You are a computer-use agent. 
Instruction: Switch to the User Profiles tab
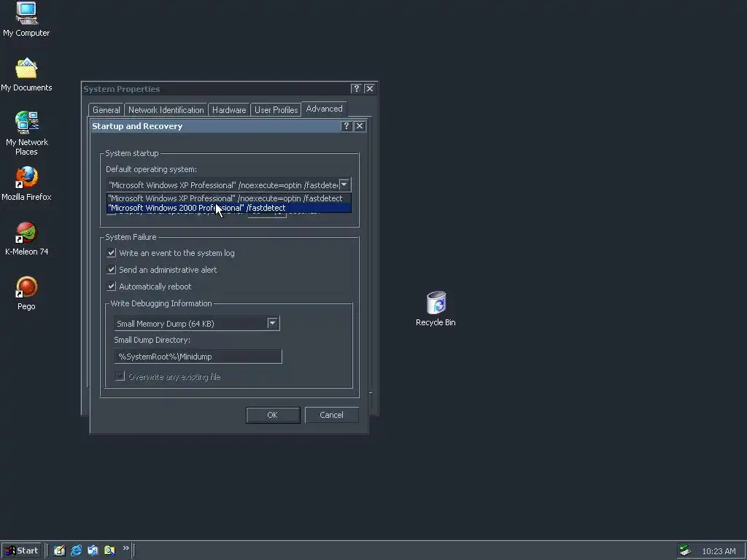pyautogui.click(x=276, y=110)
